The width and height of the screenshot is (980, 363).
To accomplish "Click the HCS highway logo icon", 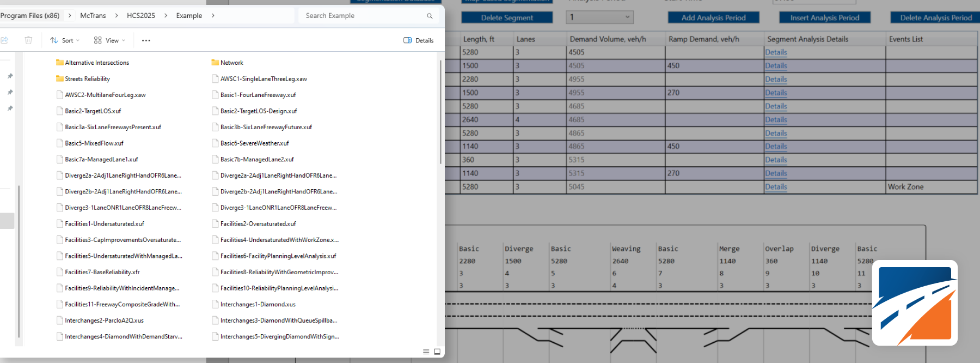I will click(915, 303).
